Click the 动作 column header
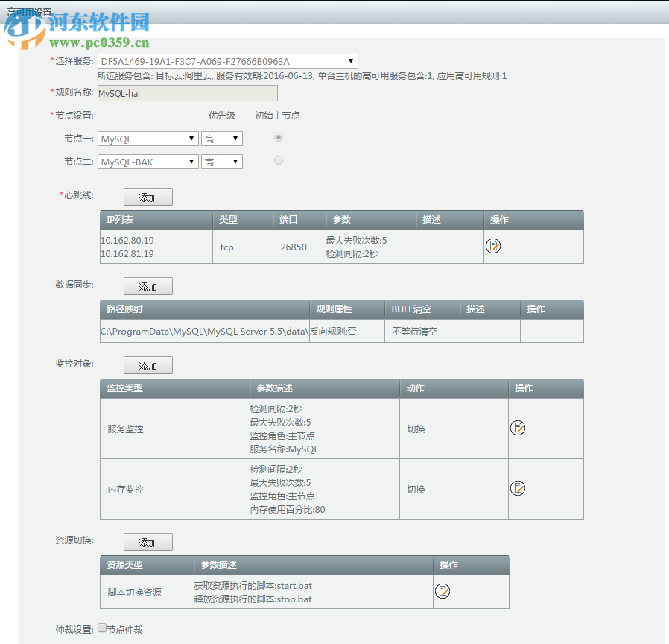This screenshot has height=644, width=669. 454,388
